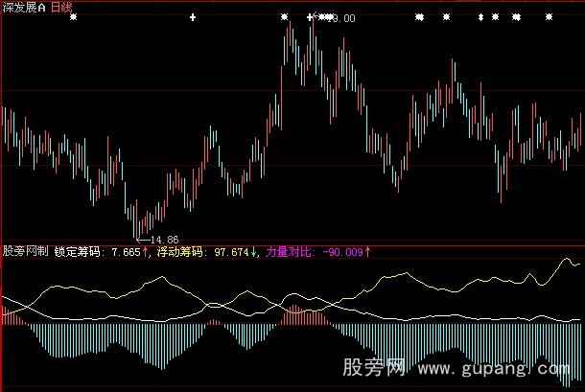Select the 日线 period label
Screen dimensions: 585x392
pos(60,7)
